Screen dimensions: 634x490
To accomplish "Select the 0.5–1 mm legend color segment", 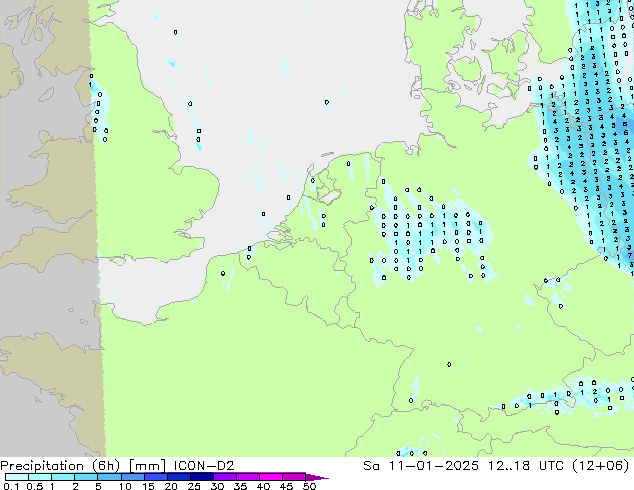I will (40, 477).
